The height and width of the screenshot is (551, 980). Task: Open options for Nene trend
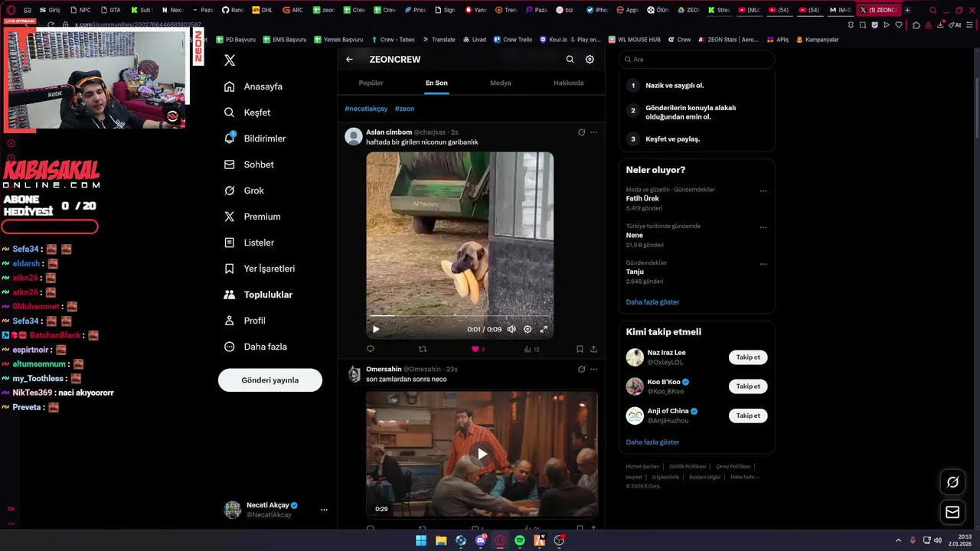(x=763, y=227)
